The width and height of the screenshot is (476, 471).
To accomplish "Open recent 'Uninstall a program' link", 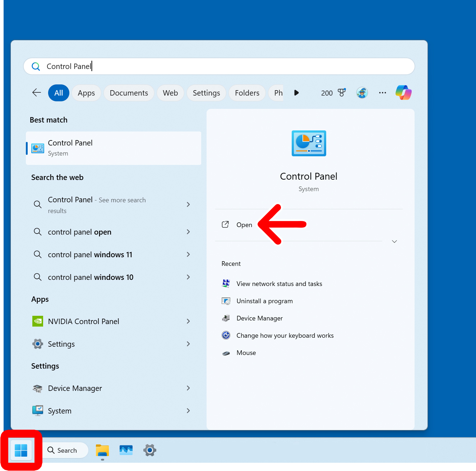I will point(264,301).
